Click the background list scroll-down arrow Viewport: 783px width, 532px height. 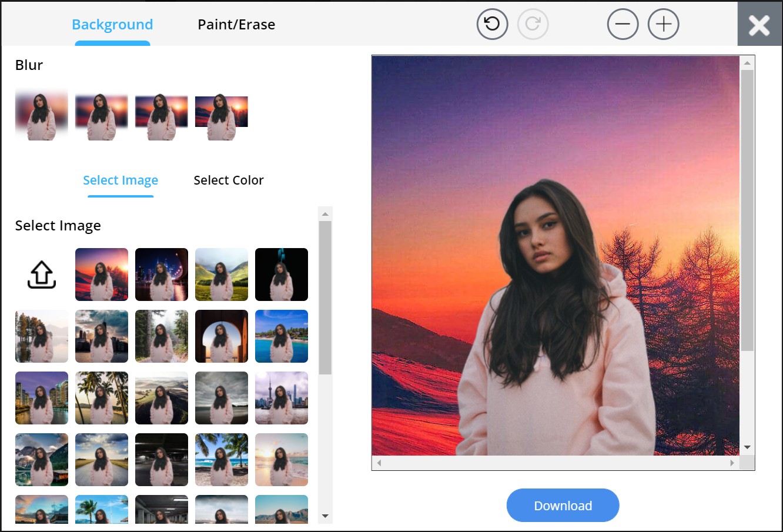[325, 516]
